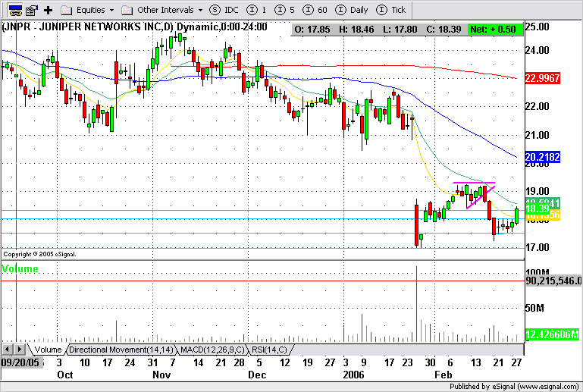Click the 09/20/05 cursor date label
Image resolution: width=583 pixels, height=392 pixels.
pyautogui.click(x=20, y=362)
